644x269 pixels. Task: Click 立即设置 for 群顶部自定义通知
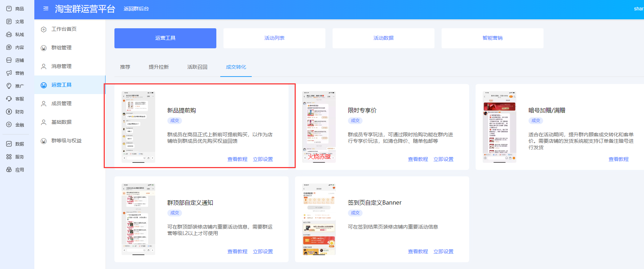(263, 251)
